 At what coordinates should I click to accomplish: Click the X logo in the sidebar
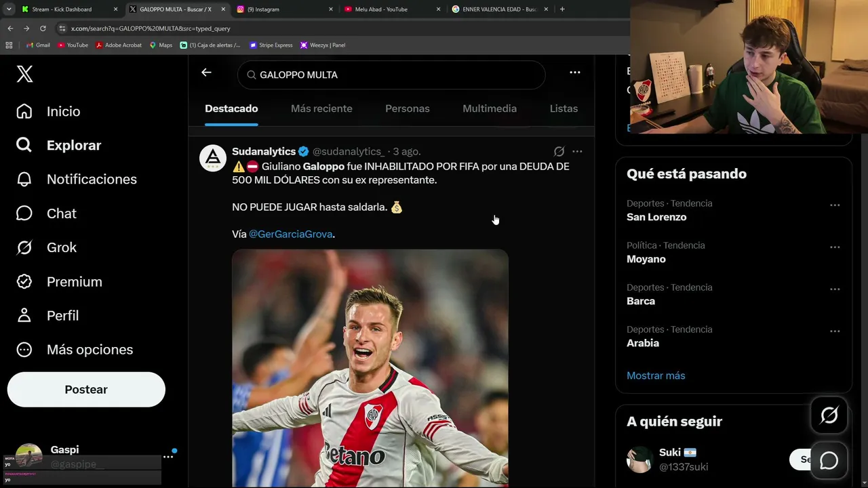tap(24, 74)
